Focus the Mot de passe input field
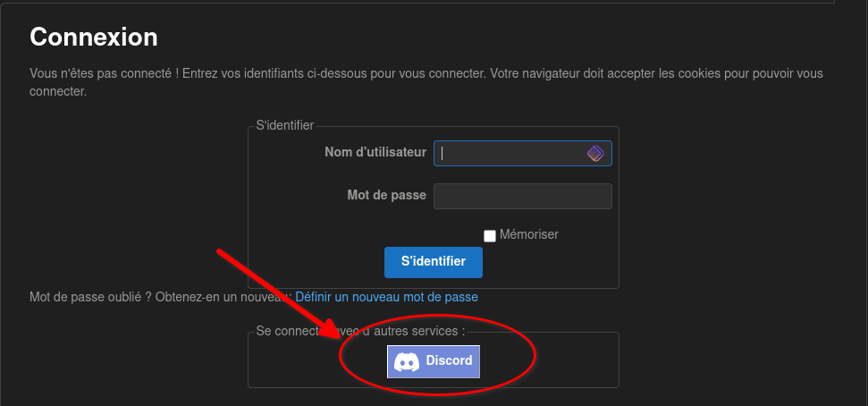 (x=523, y=196)
